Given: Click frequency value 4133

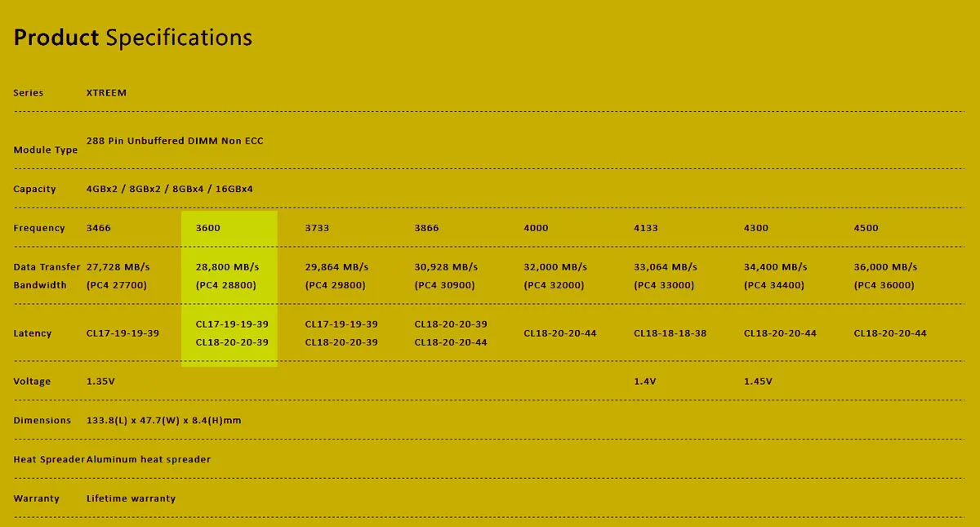Looking at the screenshot, I should 646,228.
